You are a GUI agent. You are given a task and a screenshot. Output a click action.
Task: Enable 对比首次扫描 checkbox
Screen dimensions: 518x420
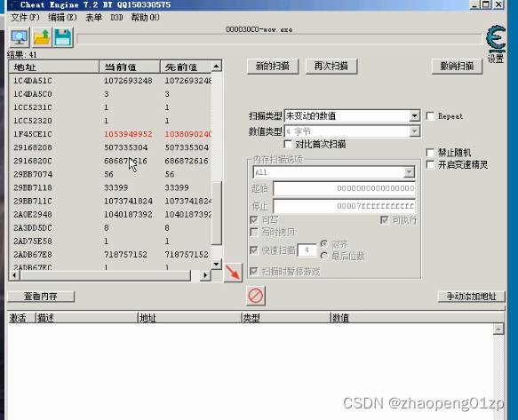[x=288, y=145]
